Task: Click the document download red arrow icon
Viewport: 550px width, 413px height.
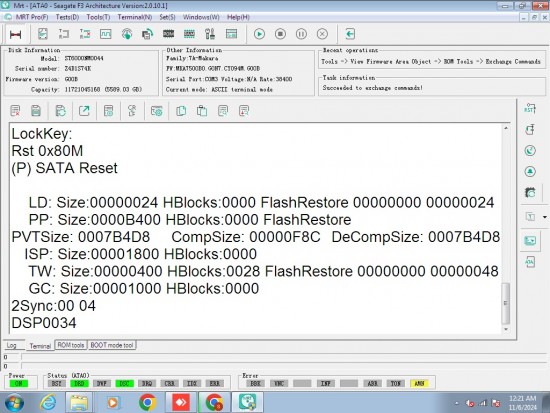Action: [244, 111]
